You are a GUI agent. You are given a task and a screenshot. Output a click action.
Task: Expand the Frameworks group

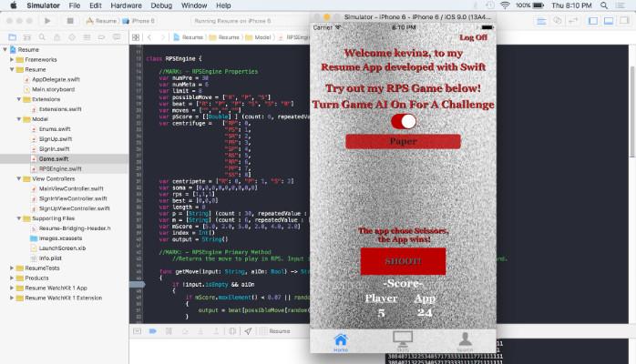(12, 59)
